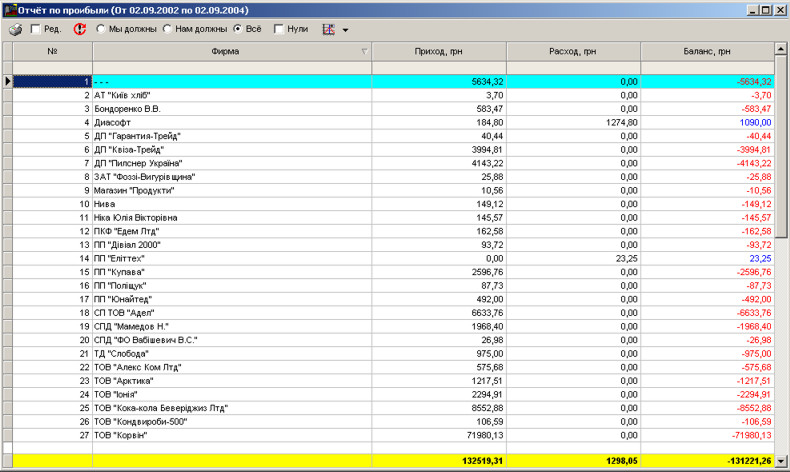Click the window title bar app icon
Image resolution: width=790 pixels, height=472 pixels.
[x=9, y=9]
